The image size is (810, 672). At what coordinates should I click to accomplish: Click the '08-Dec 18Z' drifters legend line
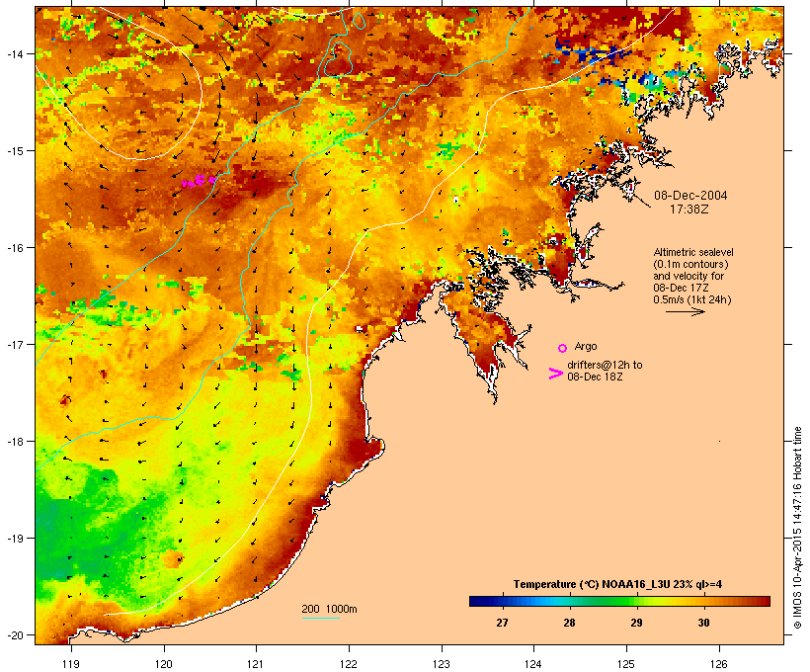click(x=595, y=377)
